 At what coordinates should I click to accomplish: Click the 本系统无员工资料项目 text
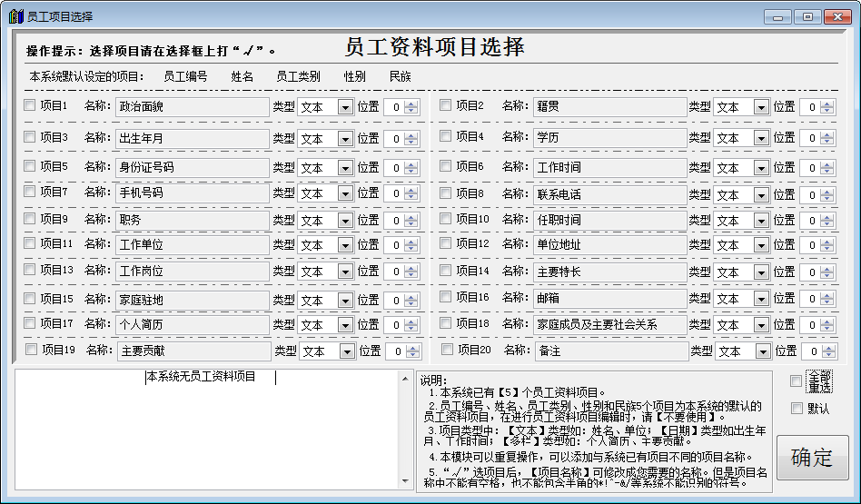coord(201,377)
